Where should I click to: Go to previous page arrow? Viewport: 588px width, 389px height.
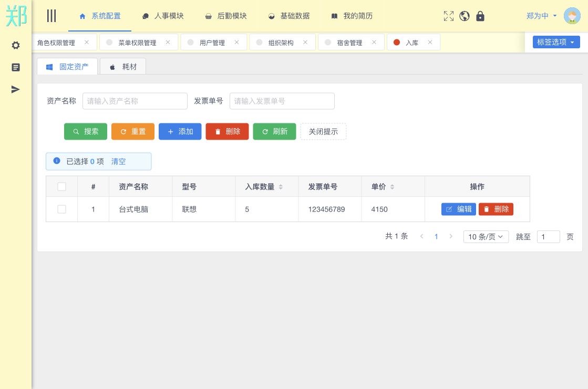coord(422,236)
